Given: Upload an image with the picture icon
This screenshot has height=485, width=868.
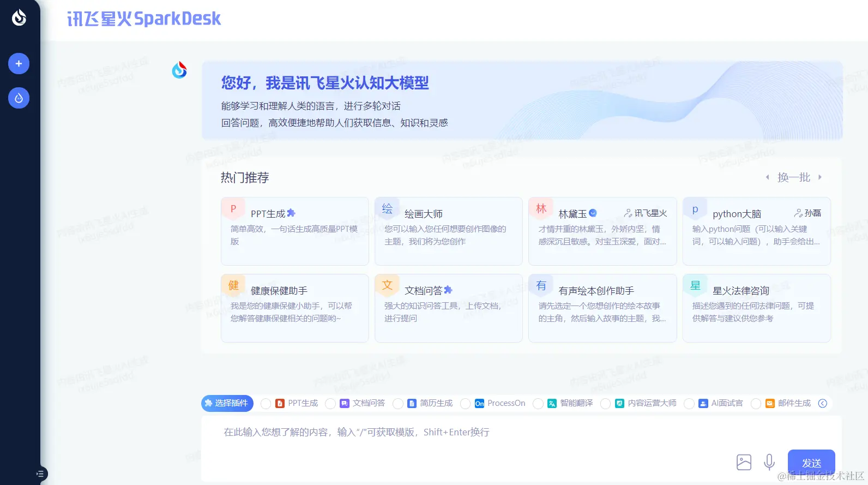Looking at the screenshot, I should 744,462.
